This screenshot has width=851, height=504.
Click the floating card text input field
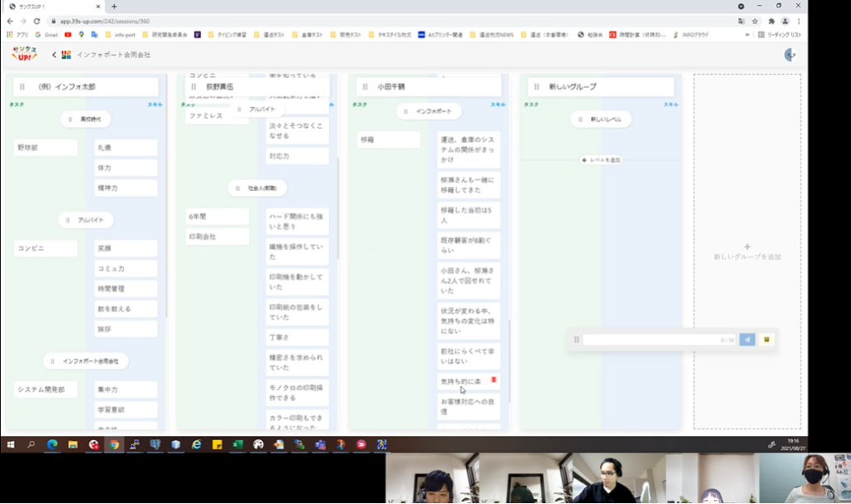(659, 340)
